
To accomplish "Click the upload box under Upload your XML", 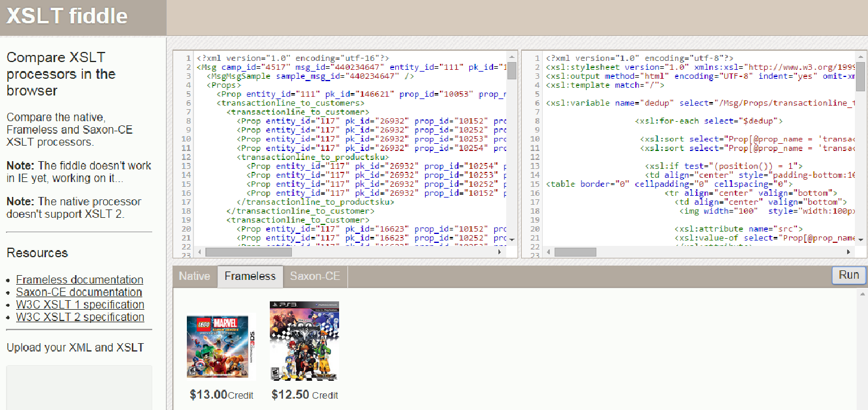I will click(x=79, y=388).
